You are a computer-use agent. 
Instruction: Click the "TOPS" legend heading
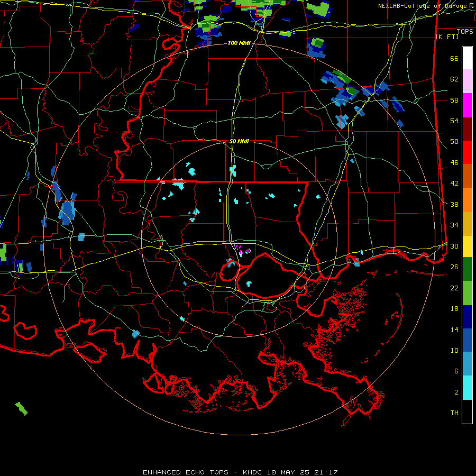click(x=465, y=32)
